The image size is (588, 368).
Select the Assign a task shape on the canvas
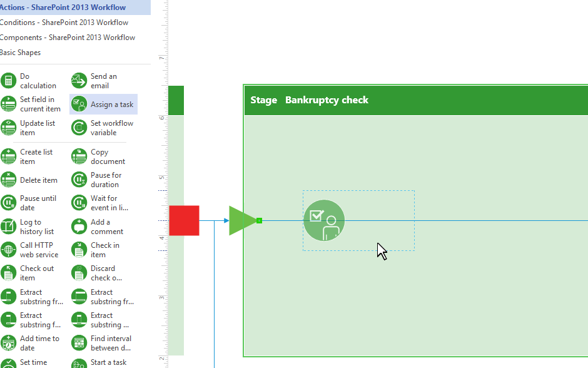coord(323,220)
